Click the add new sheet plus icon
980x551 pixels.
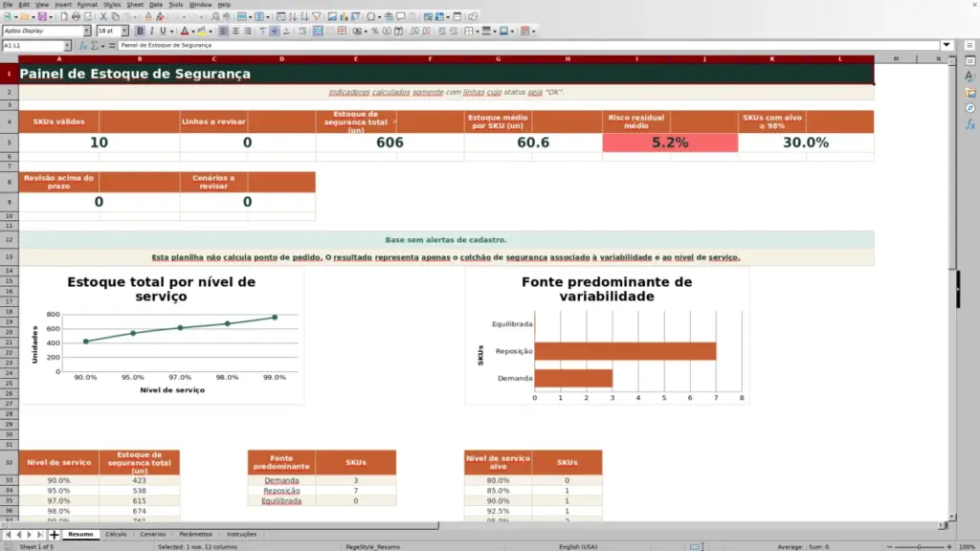[54, 535]
